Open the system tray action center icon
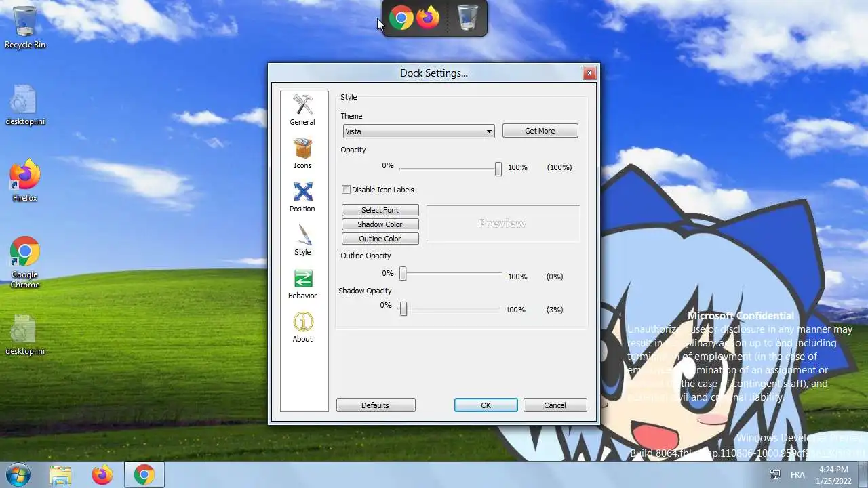 (x=775, y=474)
